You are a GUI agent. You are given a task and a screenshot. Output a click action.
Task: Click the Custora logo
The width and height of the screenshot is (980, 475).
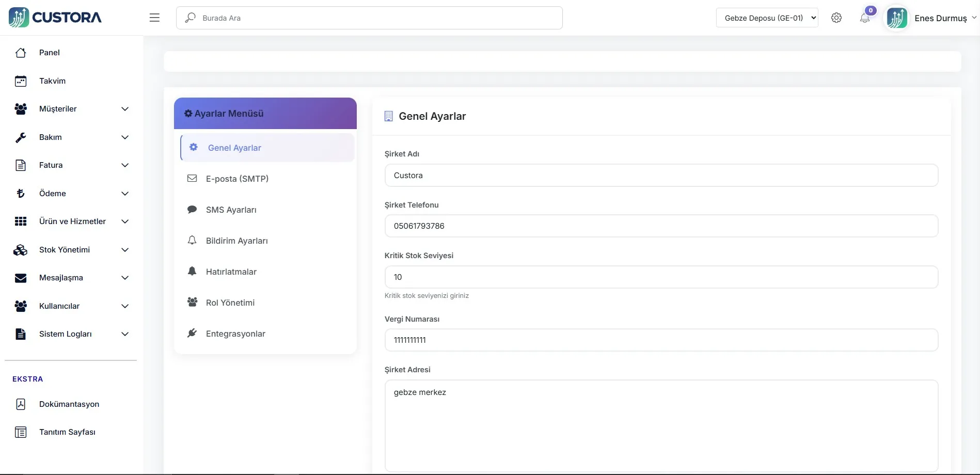[x=55, y=18]
